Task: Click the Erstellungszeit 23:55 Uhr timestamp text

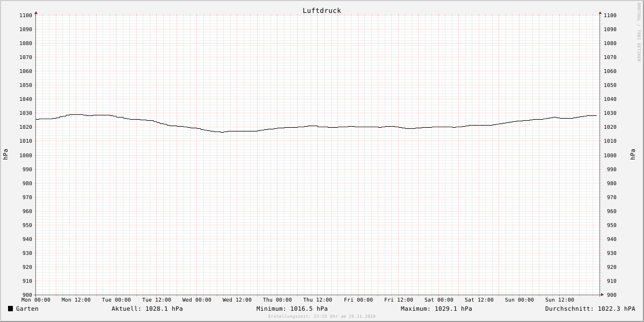Action: [322, 316]
